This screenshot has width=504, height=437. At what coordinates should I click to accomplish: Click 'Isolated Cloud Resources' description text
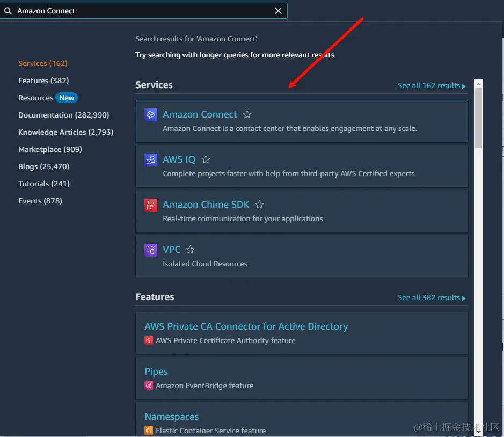click(x=205, y=264)
